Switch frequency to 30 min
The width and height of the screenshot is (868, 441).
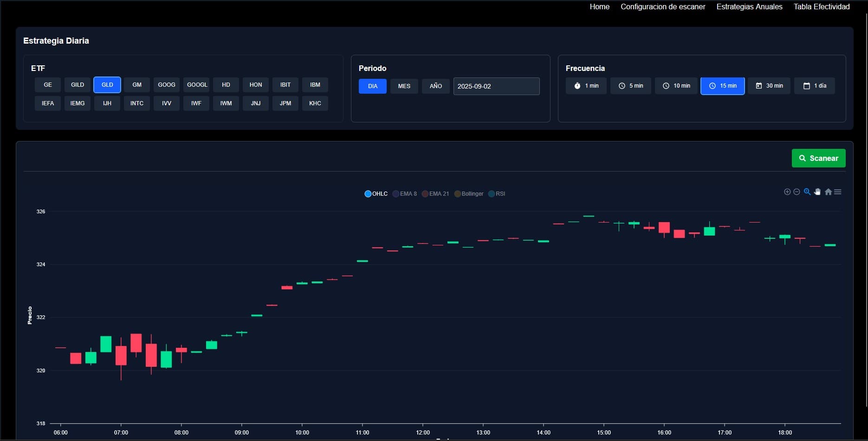769,85
